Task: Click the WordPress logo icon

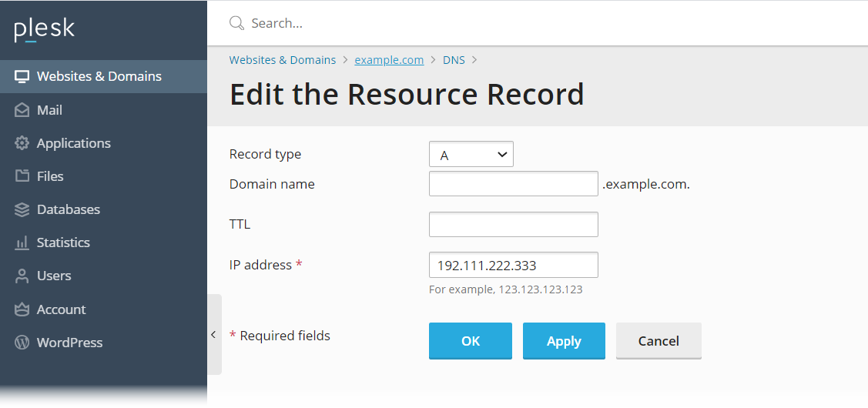Action: (x=22, y=343)
